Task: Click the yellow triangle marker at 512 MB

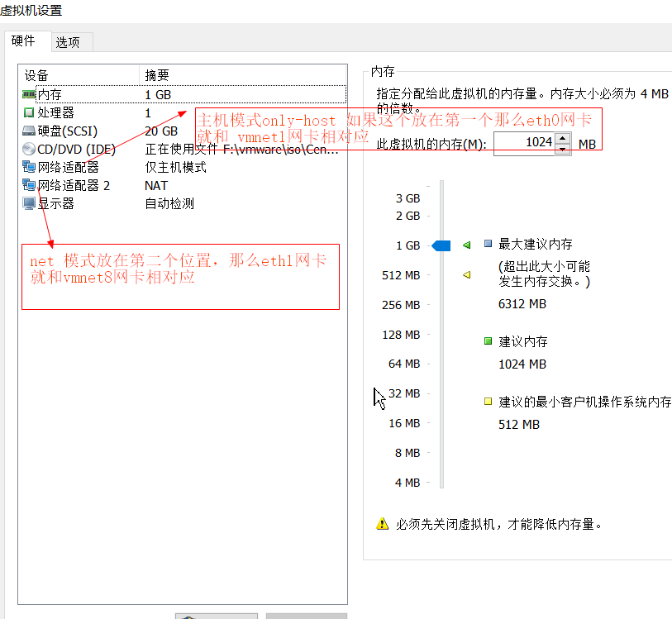Action: pos(466,275)
